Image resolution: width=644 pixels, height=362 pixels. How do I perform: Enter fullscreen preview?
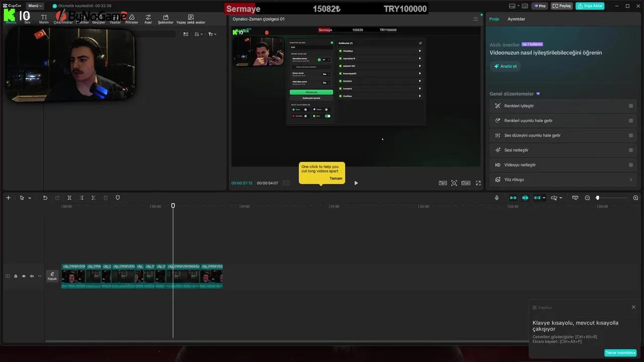(478, 183)
